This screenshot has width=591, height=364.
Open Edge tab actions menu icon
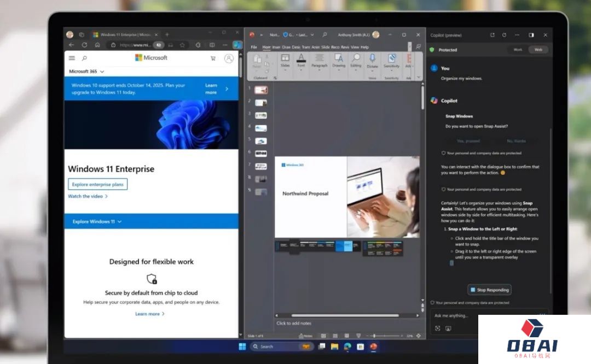tap(82, 34)
